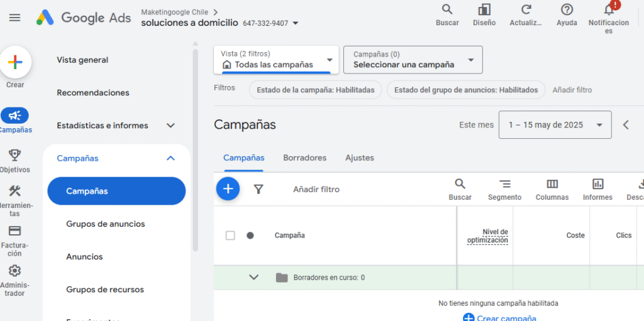This screenshot has height=321, width=644.
Task: Open Grupos de anuncios in sidebar
Action: pyautogui.click(x=106, y=224)
